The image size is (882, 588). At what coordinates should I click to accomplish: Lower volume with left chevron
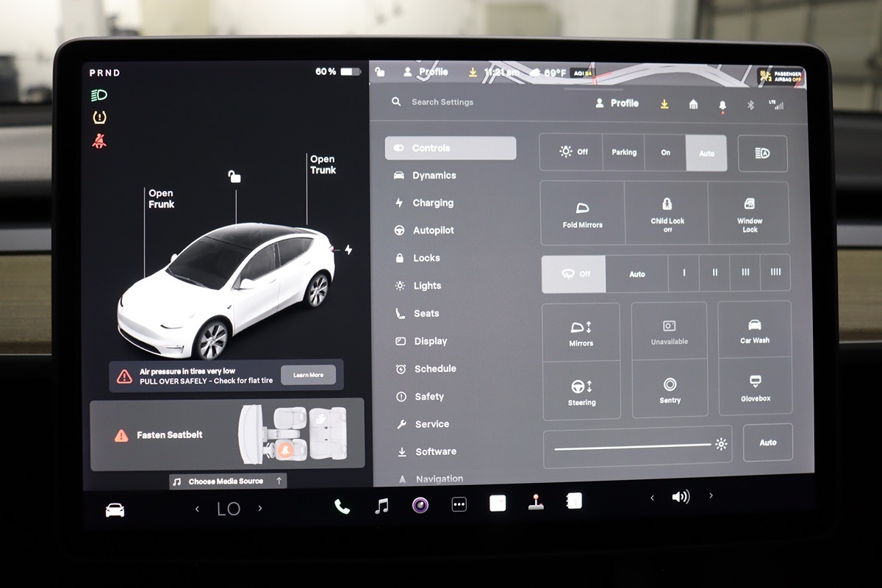click(x=652, y=498)
